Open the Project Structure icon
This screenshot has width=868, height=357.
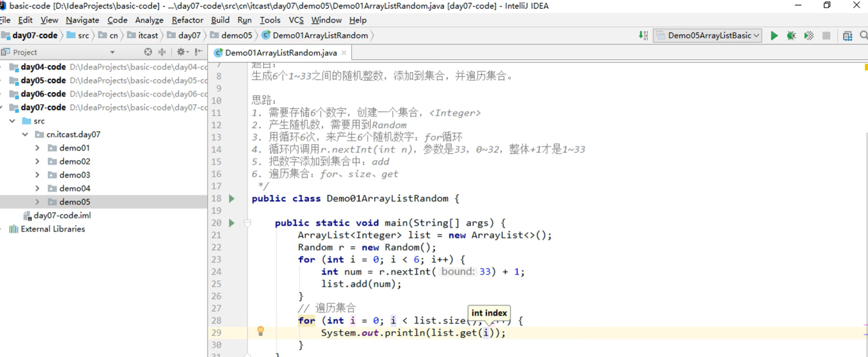pyautogui.click(x=847, y=36)
